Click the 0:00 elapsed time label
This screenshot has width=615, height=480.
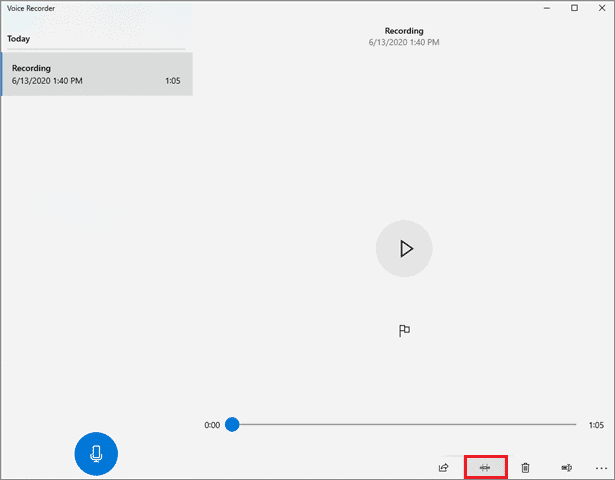pyautogui.click(x=212, y=425)
